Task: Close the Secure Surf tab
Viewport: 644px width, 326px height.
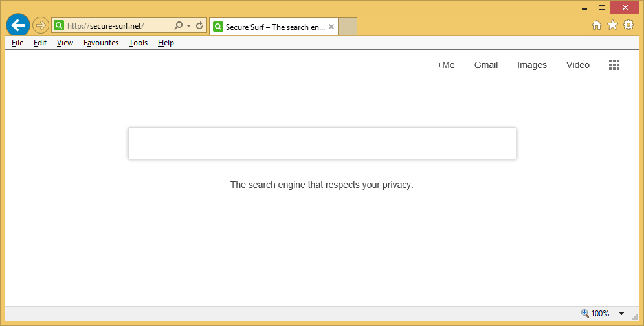Action: pyautogui.click(x=331, y=27)
